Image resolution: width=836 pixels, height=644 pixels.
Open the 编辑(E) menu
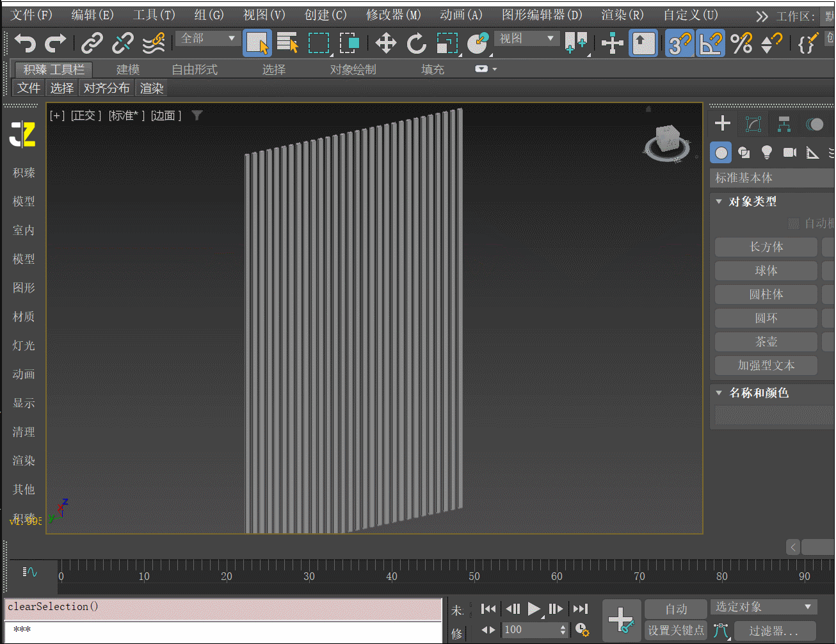click(x=92, y=15)
